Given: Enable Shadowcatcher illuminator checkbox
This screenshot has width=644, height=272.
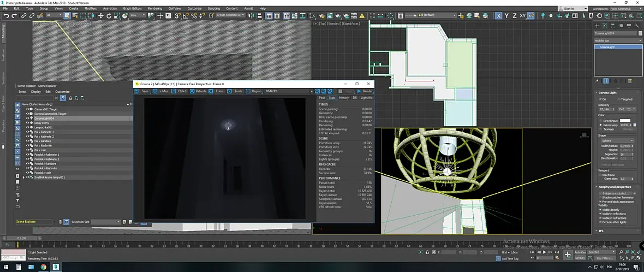Looking at the screenshot, I should 600,197.
